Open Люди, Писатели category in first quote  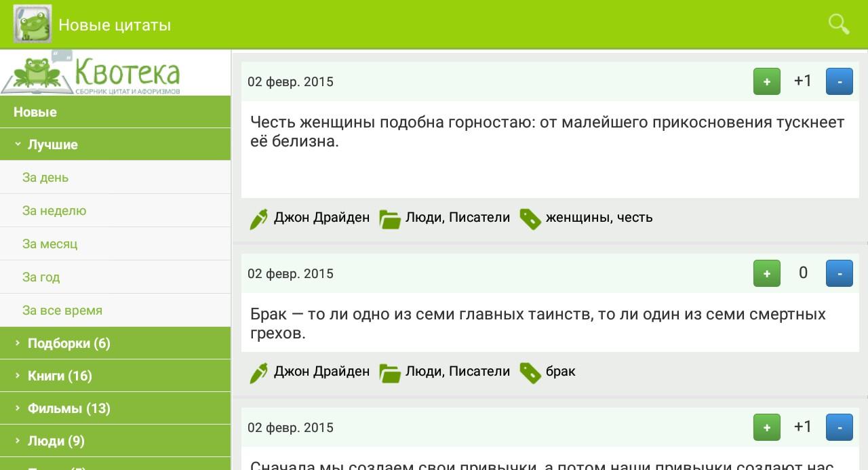[x=458, y=218]
